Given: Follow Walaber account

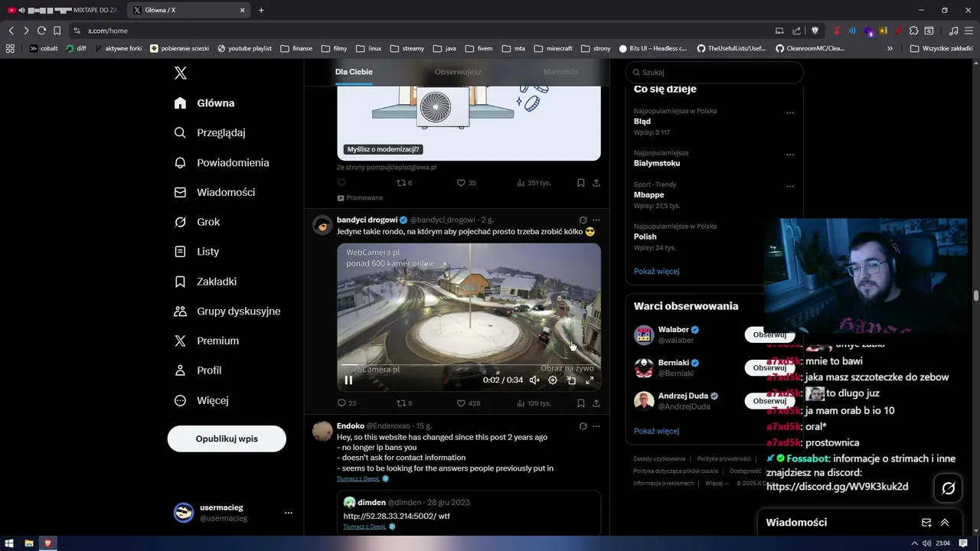Looking at the screenshot, I should pos(769,334).
